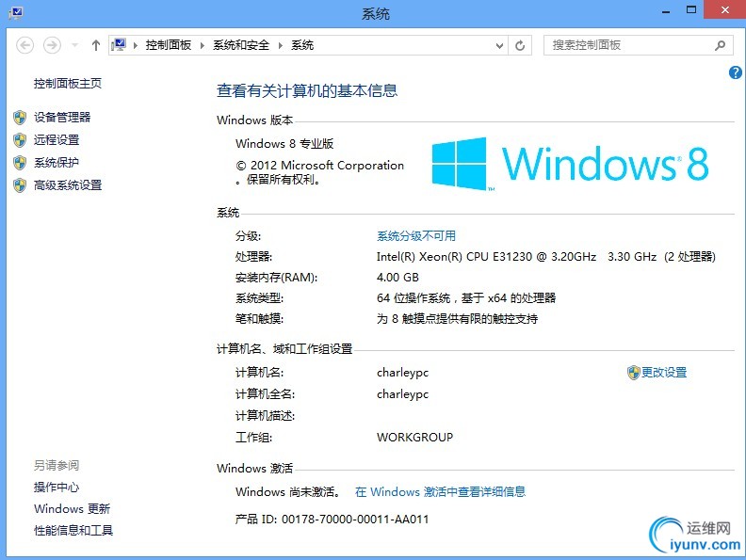The height and width of the screenshot is (560, 746).
Task: Click the shield icon beside 设备管理器
Action: 20,118
